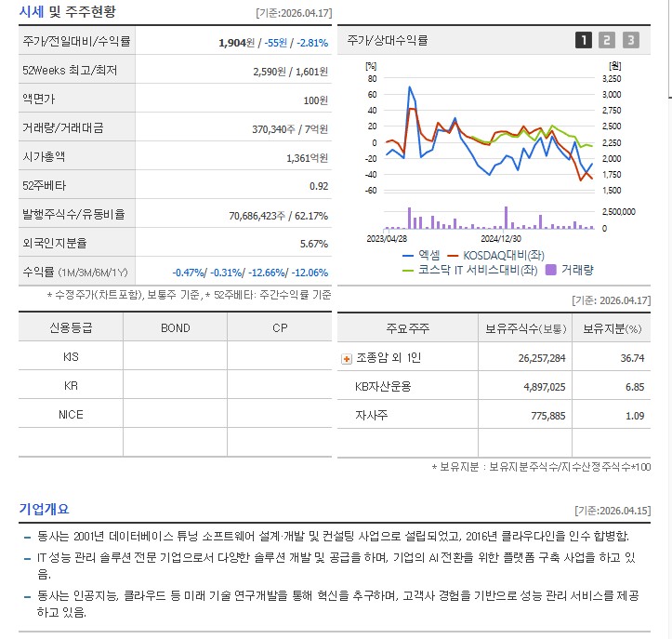Viewport: 672px width, 639px height.
Task: Click the 주요주주 column header
Action: coord(408,328)
